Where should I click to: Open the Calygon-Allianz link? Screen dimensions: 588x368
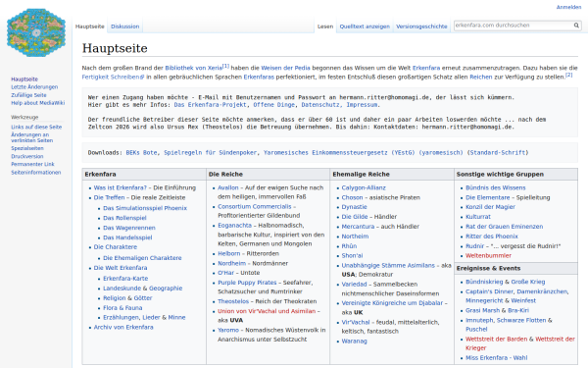(x=364, y=187)
